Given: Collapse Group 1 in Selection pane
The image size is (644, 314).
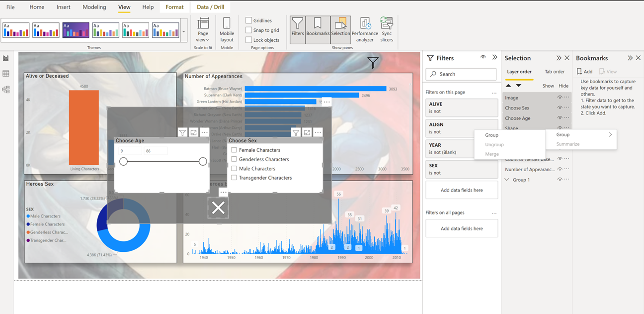Looking at the screenshot, I should [x=507, y=180].
